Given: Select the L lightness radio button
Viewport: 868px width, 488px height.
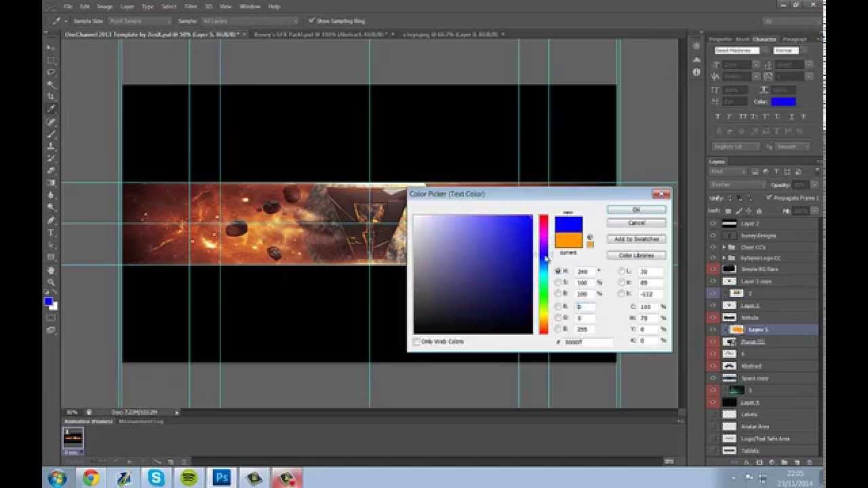Looking at the screenshot, I should [x=621, y=271].
